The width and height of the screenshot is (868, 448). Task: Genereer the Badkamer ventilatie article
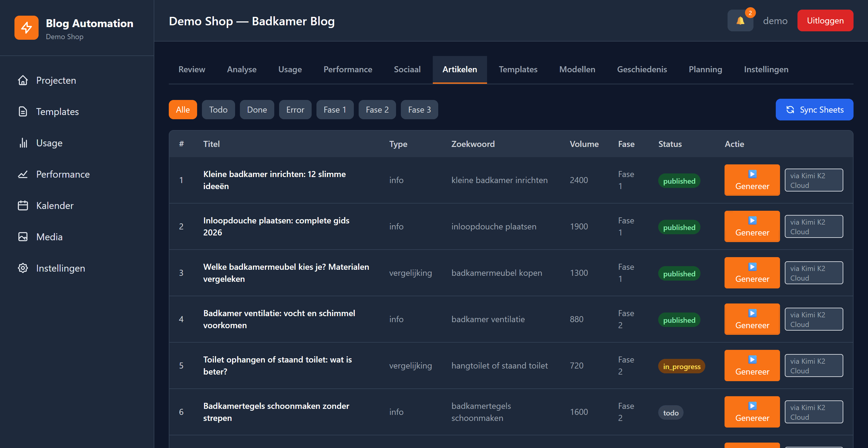pos(752,319)
